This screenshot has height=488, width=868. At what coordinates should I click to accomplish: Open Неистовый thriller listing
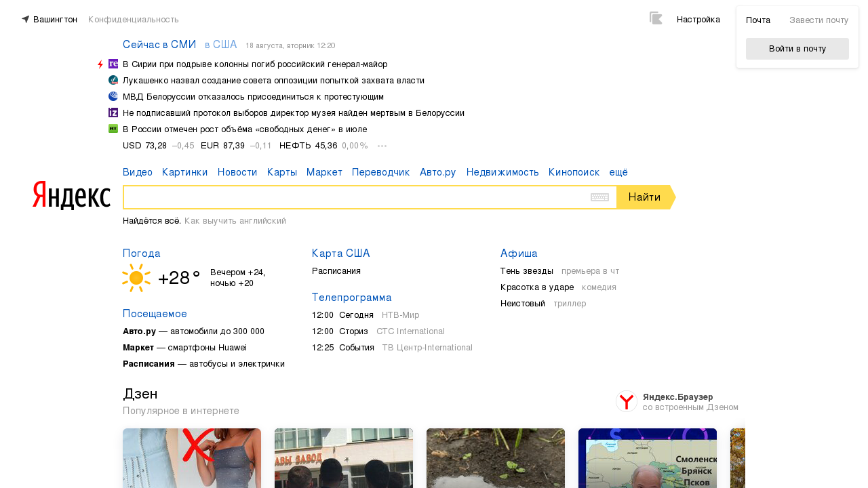(523, 304)
